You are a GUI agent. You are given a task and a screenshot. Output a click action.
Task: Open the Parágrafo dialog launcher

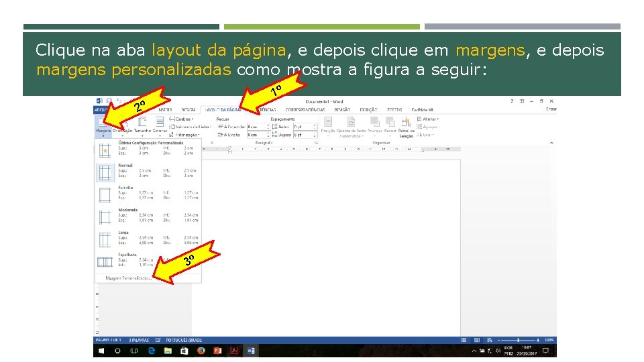[x=316, y=143]
